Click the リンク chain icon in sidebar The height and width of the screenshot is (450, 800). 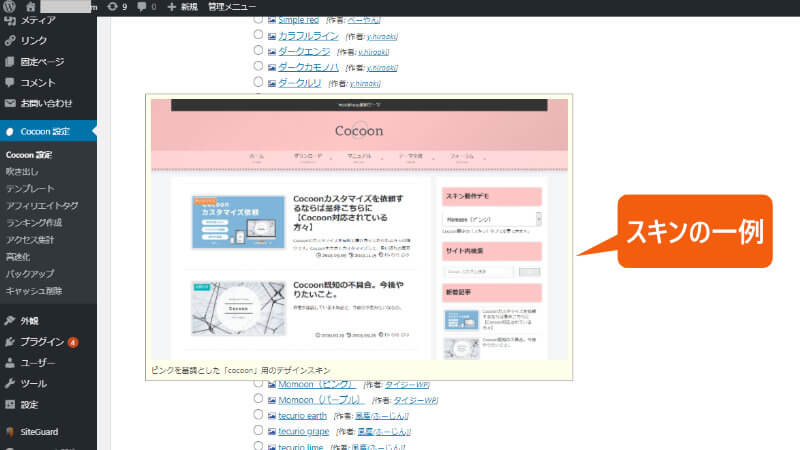tap(10, 40)
